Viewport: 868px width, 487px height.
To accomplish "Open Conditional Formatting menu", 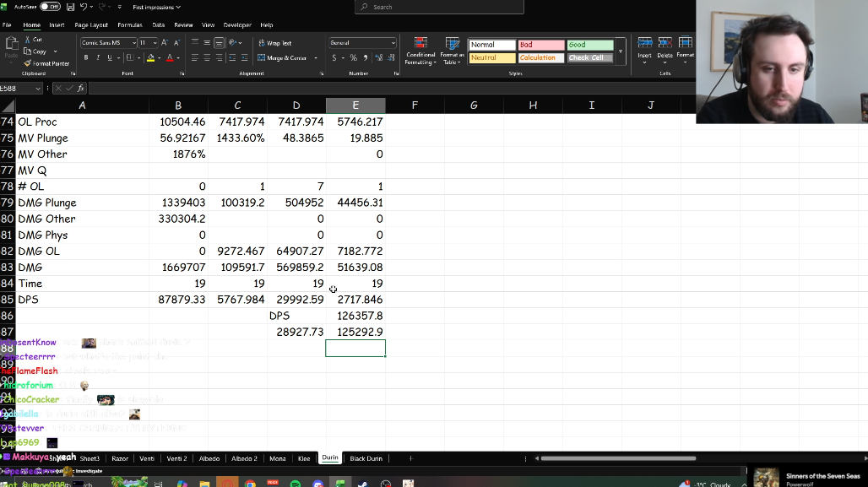I will coord(420,51).
